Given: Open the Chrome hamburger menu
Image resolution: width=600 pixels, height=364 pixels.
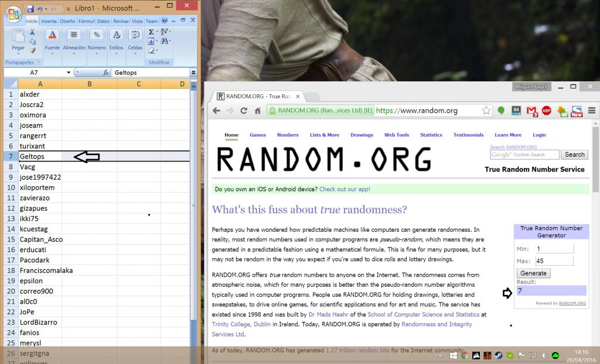Looking at the screenshot, I should pyautogui.click(x=592, y=111).
